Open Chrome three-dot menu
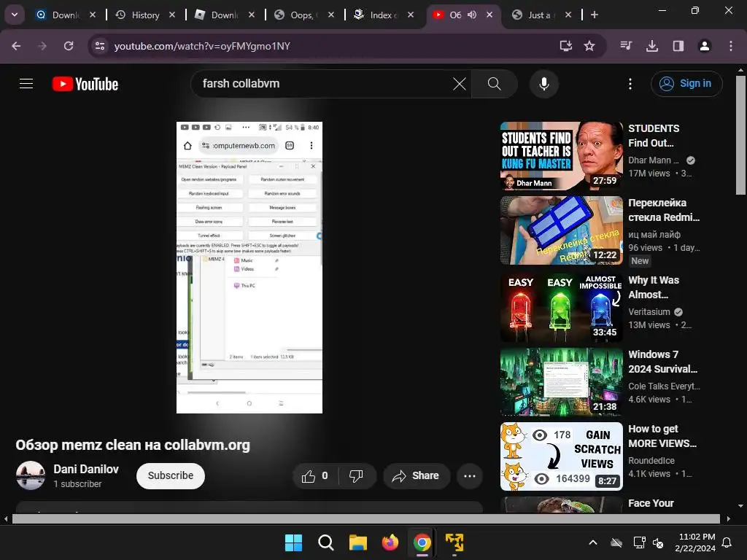This screenshot has width=747, height=560. click(731, 46)
